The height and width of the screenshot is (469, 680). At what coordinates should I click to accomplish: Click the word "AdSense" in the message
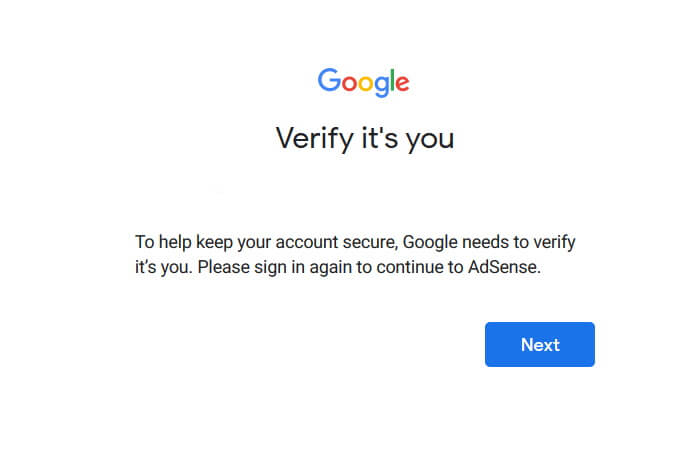pos(504,268)
